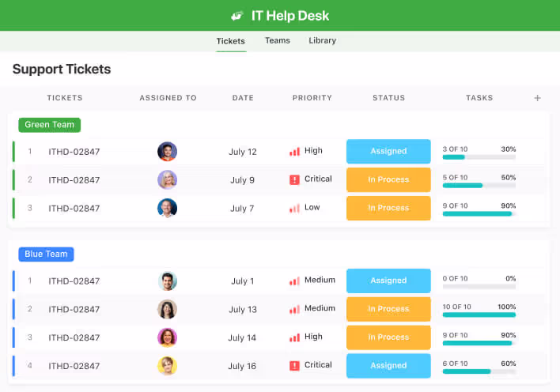Open In Process status for July 13
560x392 pixels.
pos(388,309)
